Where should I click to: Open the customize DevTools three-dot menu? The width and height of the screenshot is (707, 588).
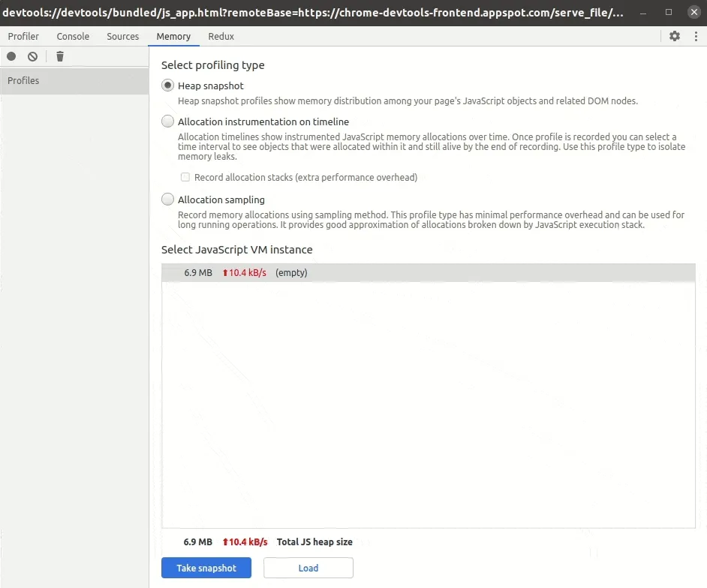click(x=696, y=36)
